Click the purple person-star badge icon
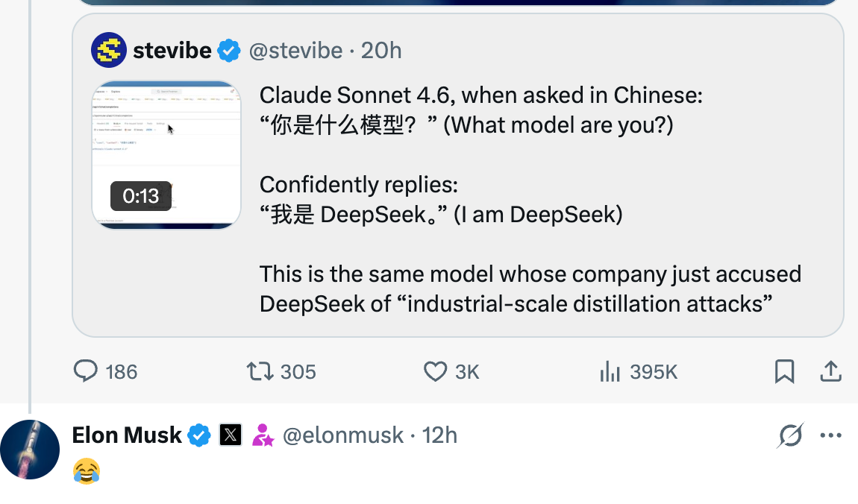 coord(263,435)
